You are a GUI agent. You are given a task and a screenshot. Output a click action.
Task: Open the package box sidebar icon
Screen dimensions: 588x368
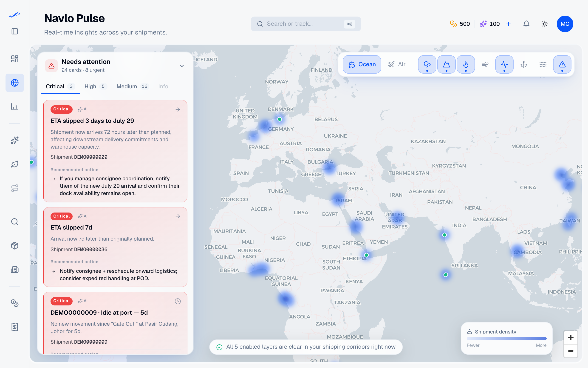coord(14,246)
